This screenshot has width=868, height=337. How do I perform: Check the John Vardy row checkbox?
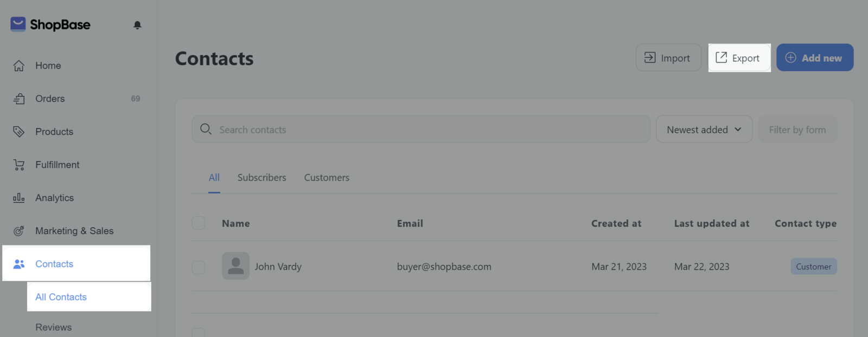tap(199, 267)
